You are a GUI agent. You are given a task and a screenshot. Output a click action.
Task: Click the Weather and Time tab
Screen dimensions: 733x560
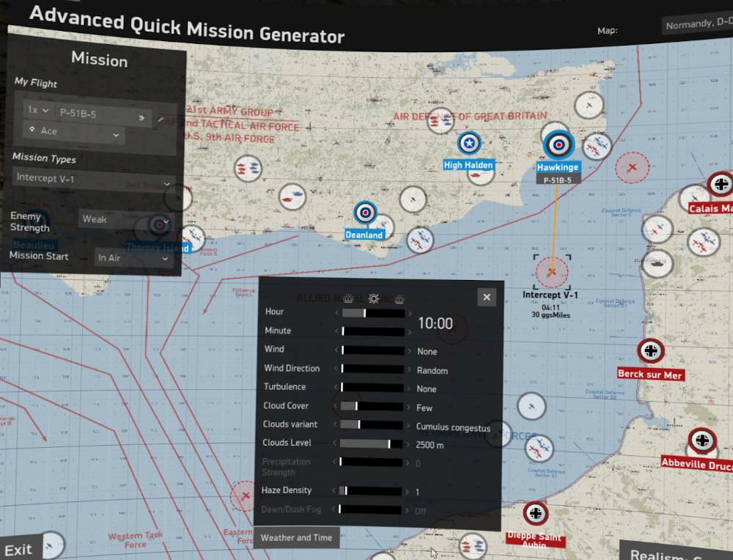[296, 537]
